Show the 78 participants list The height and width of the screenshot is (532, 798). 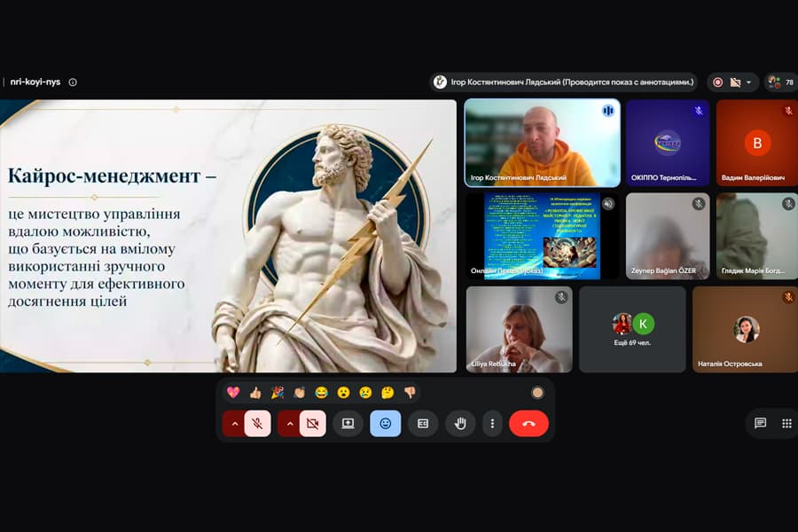(x=782, y=82)
